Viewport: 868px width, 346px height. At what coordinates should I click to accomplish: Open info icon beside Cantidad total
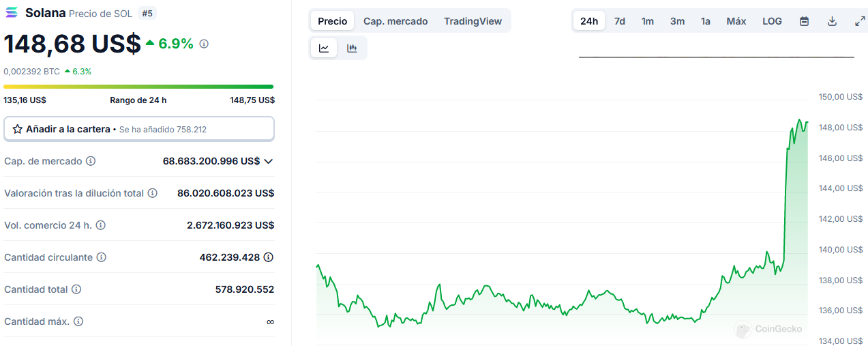coord(76,289)
